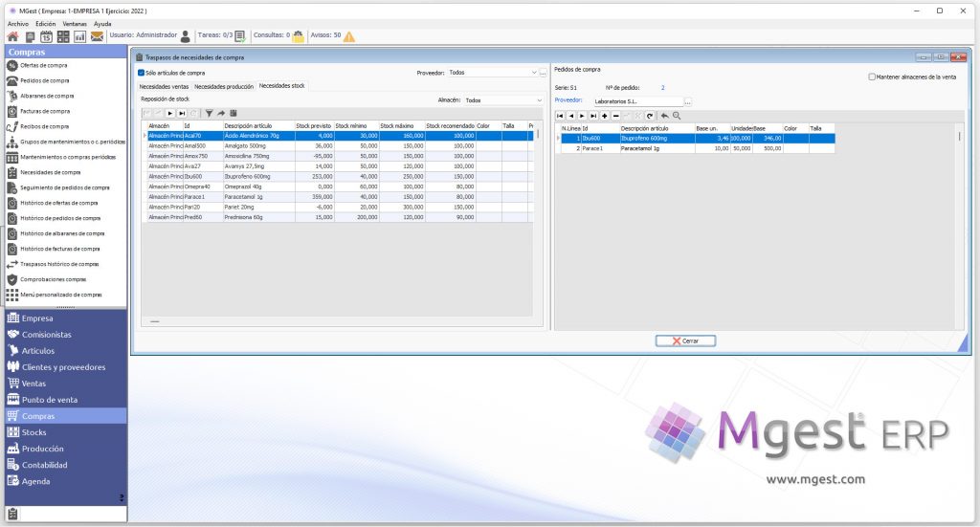The height and width of the screenshot is (527, 980).
Task: Click the undo arrow in Pedidos toolbar
Action: (x=664, y=116)
